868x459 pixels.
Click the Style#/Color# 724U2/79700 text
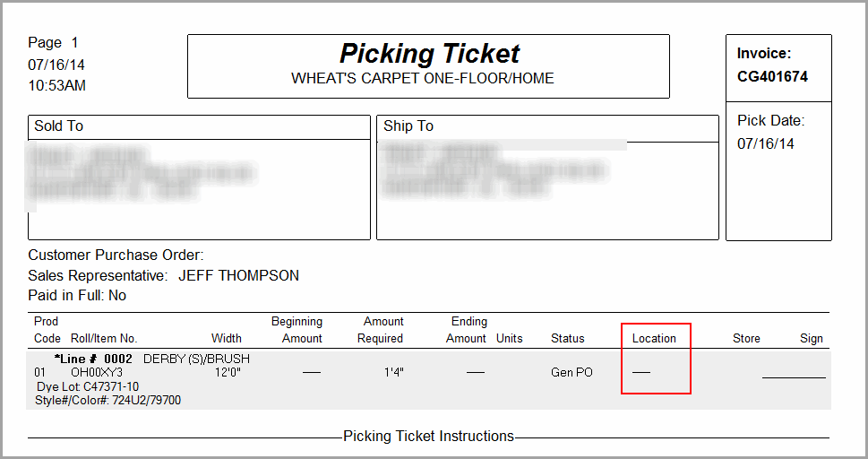click(108, 400)
